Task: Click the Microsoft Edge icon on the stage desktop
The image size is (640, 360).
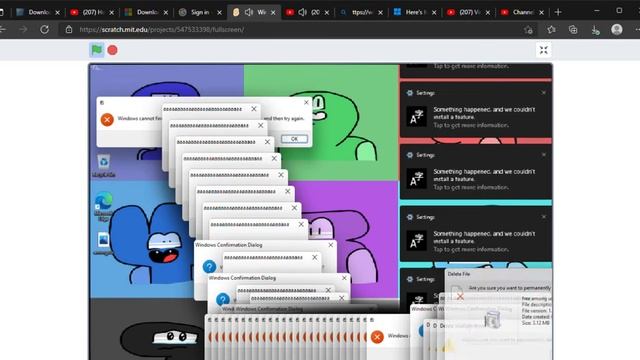Action: click(x=103, y=206)
